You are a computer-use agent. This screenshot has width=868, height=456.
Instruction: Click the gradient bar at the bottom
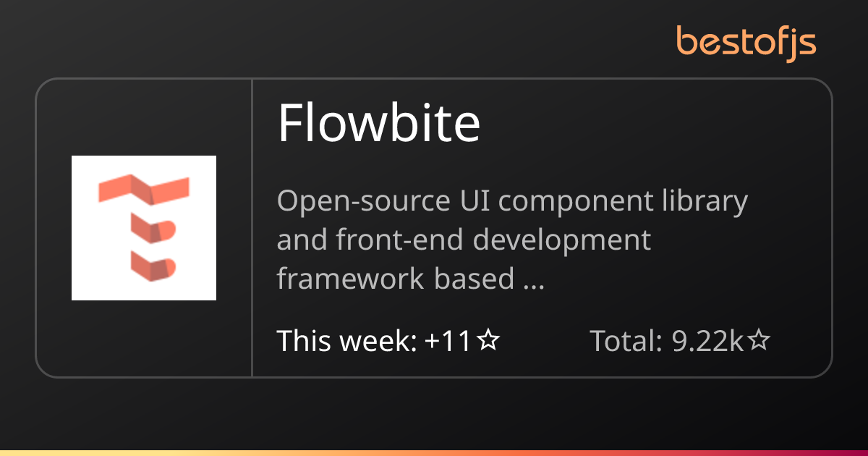pyautogui.click(x=434, y=452)
